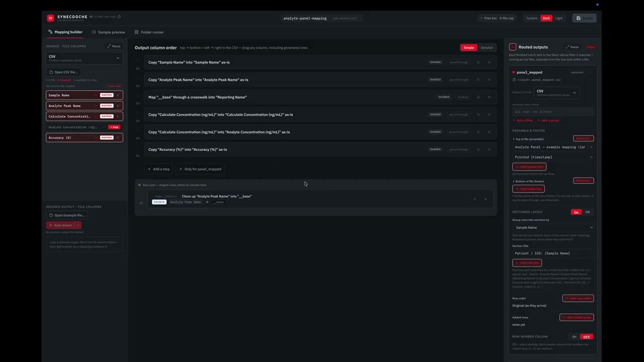Turn Sectioned layout Off
The image size is (644, 362).
point(587,212)
